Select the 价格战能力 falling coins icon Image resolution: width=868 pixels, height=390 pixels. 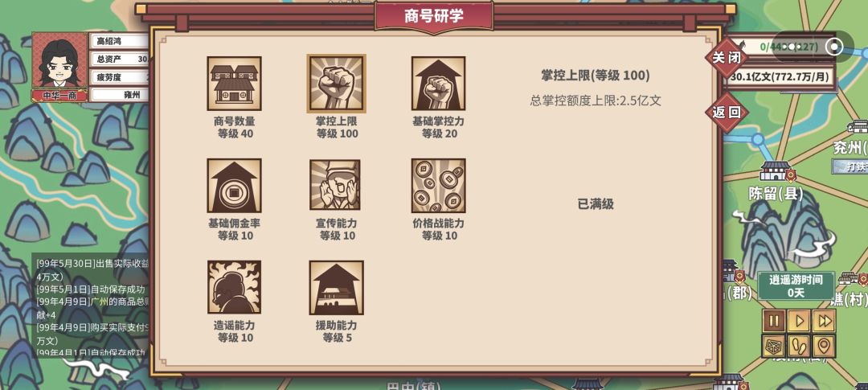(x=439, y=186)
